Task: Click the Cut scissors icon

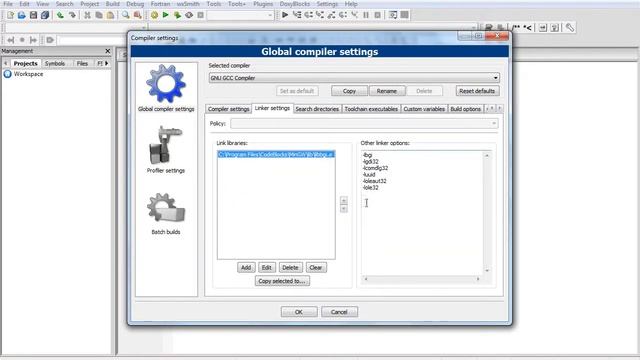Action: [87, 15]
